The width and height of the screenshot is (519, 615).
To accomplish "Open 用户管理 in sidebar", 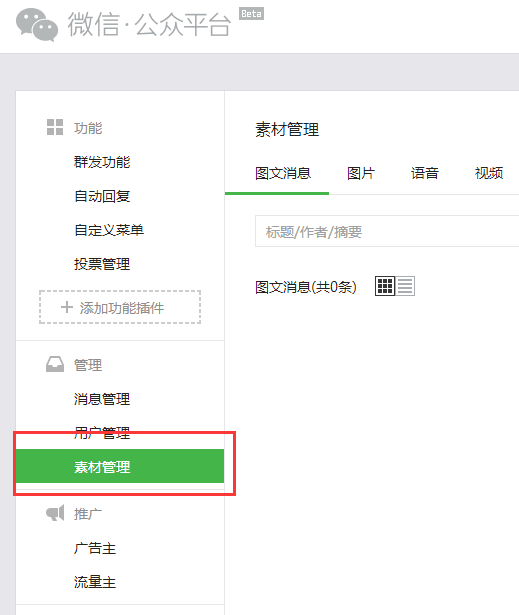I will (x=102, y=433).
